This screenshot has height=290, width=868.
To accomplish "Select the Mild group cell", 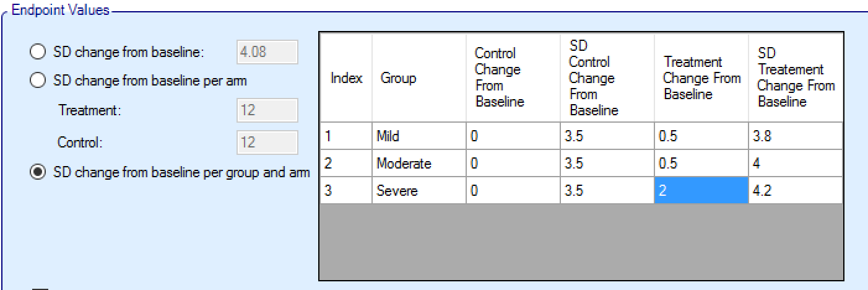I will [419, 136].
